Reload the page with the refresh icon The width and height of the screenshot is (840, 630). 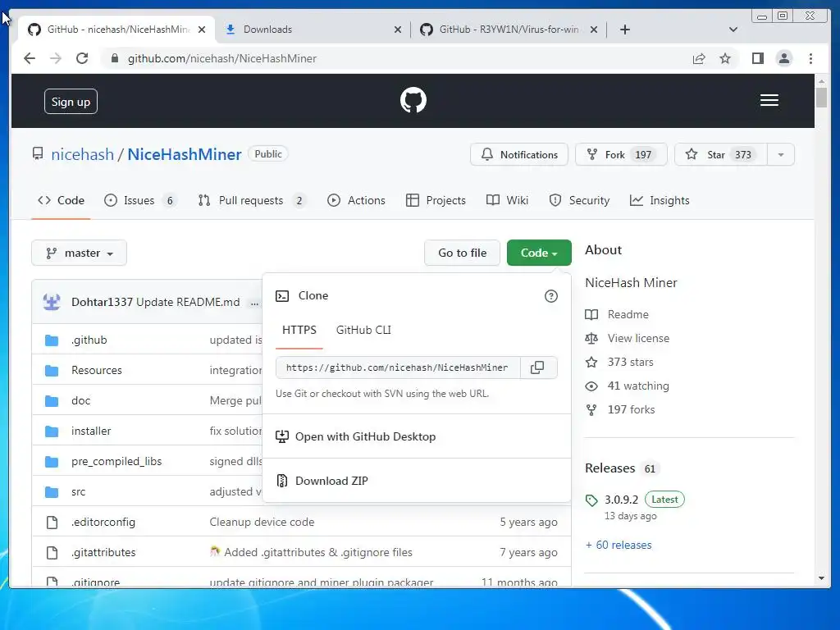coord(82,58)
